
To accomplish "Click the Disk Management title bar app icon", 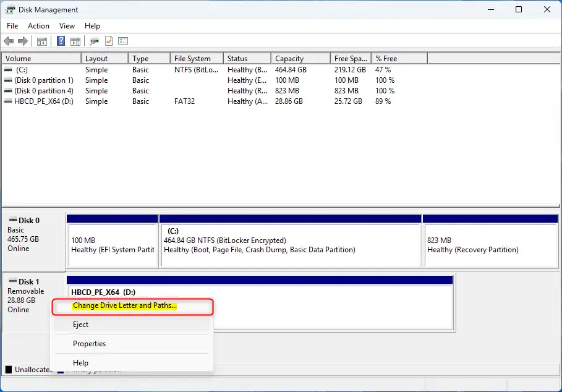I will tap(11, 10).
